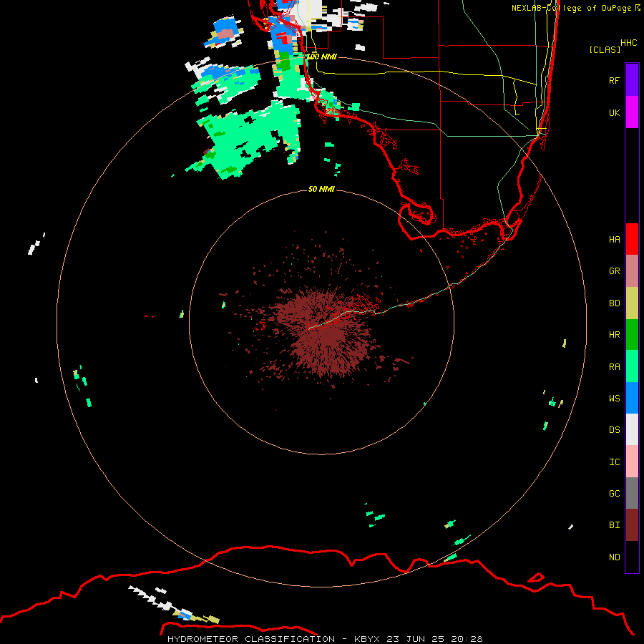Screen dimensions: 644x644
Task: Click the ND legend label
Action: 614,557
